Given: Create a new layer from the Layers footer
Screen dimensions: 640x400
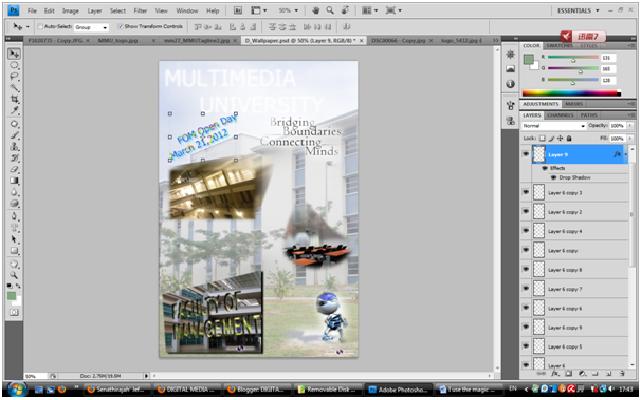Looking at the screenshot, I should pos(609,373).
